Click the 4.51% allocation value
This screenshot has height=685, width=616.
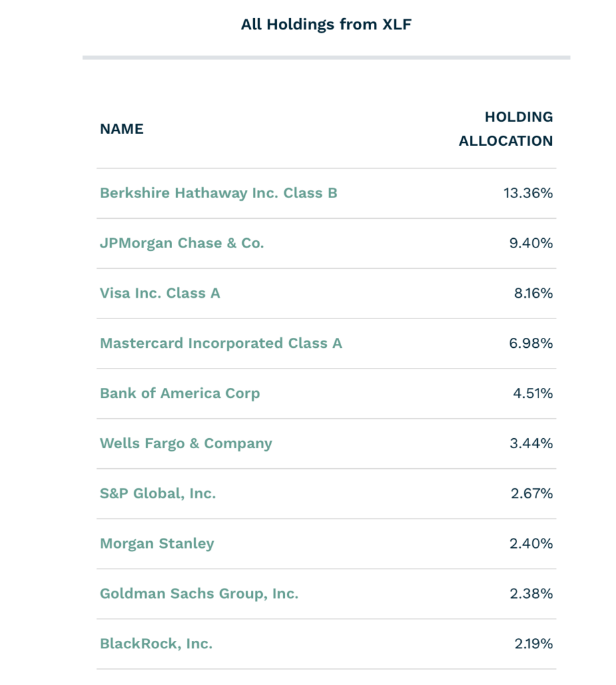point(533,393)
